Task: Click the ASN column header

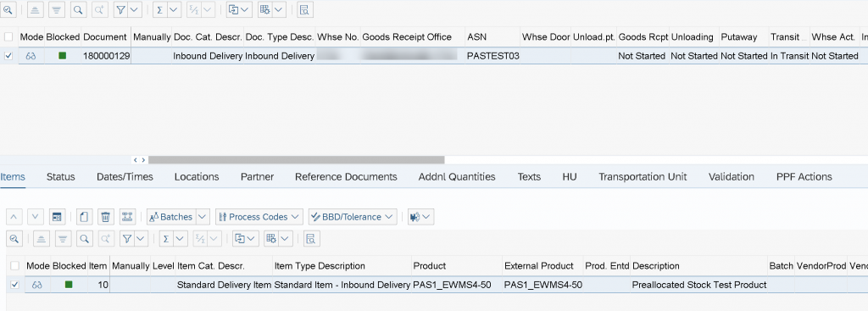Action: [x=492, y=37]
